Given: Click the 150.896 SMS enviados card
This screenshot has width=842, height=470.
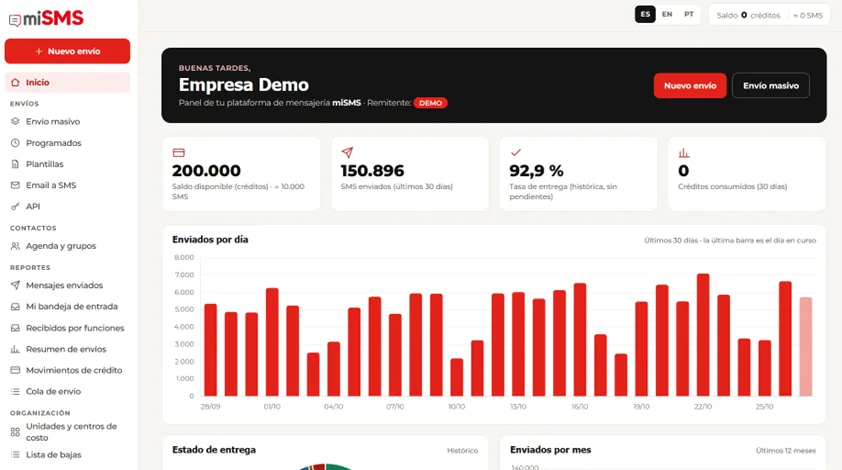Looking at the screenshot, I should coord(410,173).
